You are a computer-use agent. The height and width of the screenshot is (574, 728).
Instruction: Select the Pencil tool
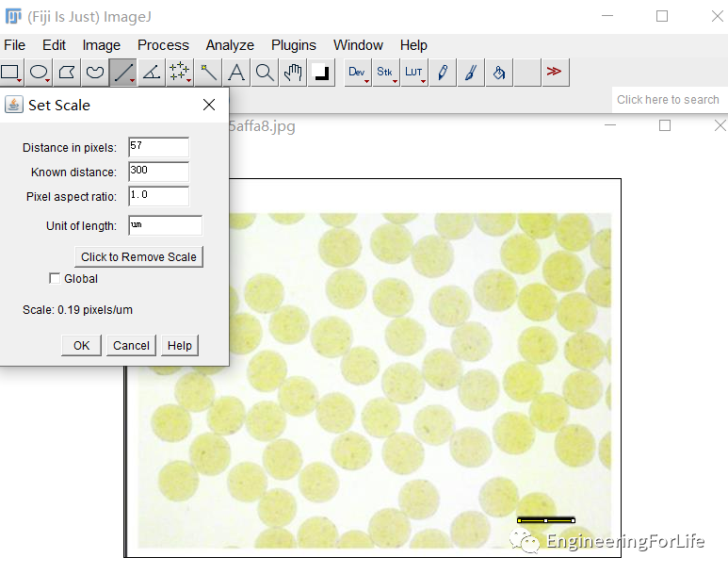pos(443,73)
